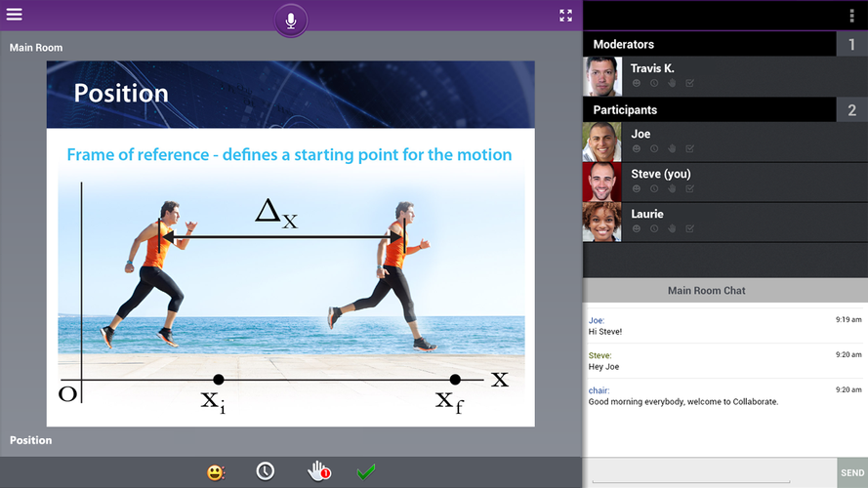Focus the chat message input field
This screenshot has height=488, width=868.
click(x=710, y=472)
